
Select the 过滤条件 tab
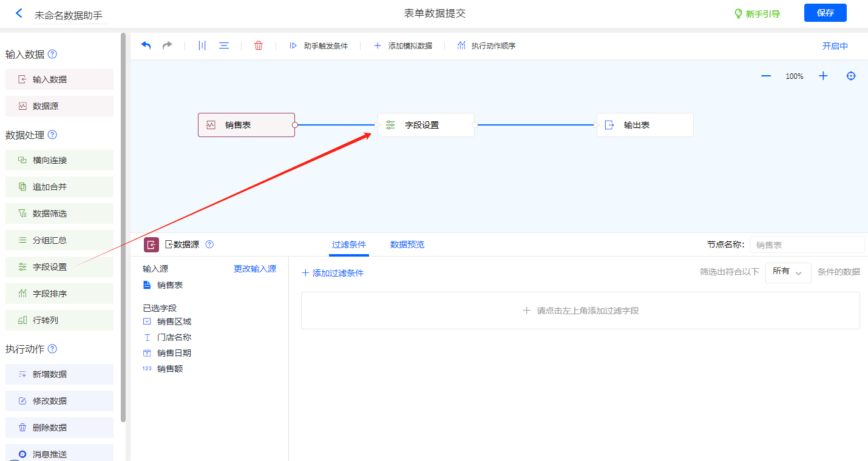coord(349,245)
